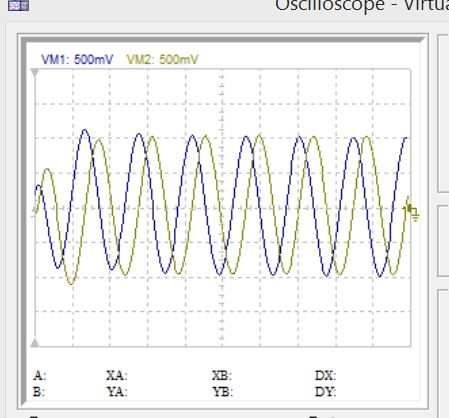This screenshot has height=418, width=449.
Task: Click the YA: cursor readout label
Action: [117, 392]
